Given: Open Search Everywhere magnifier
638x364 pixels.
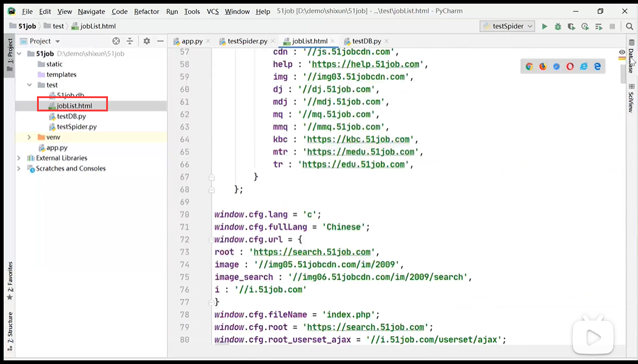Looking at the screenshot, I should pyautogui.click(x=630, y=27).
